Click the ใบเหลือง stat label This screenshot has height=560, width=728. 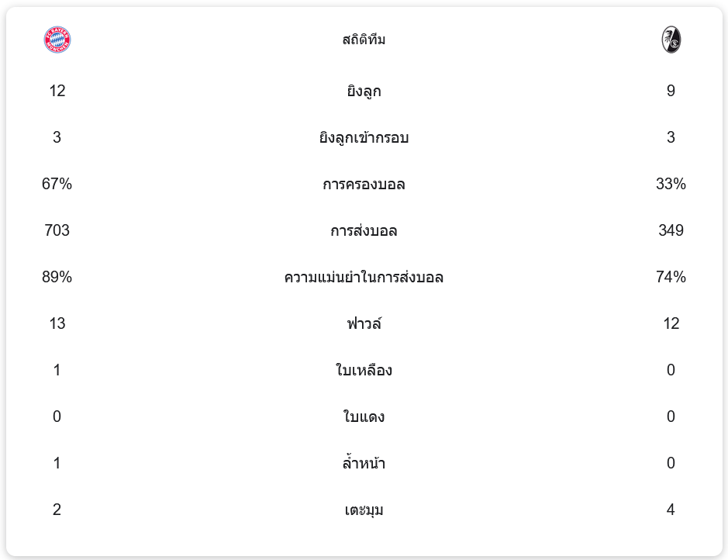click(364, 371)
